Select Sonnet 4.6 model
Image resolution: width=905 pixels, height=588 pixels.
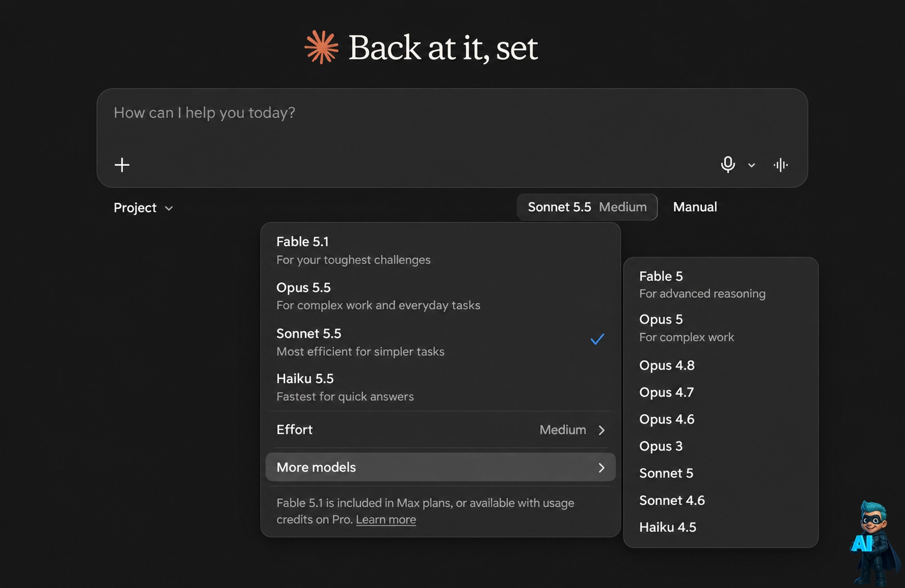721,500
